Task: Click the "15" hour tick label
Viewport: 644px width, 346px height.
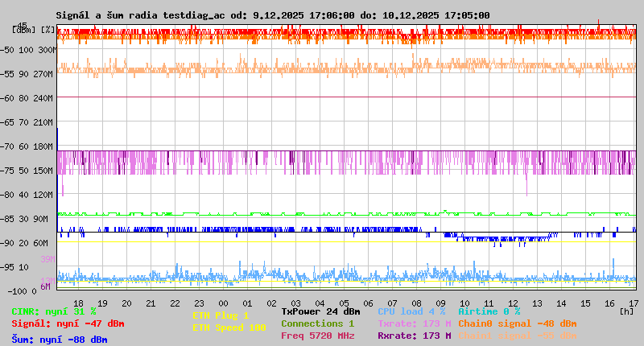Action: pyautogui.click(x=586, y=303)
